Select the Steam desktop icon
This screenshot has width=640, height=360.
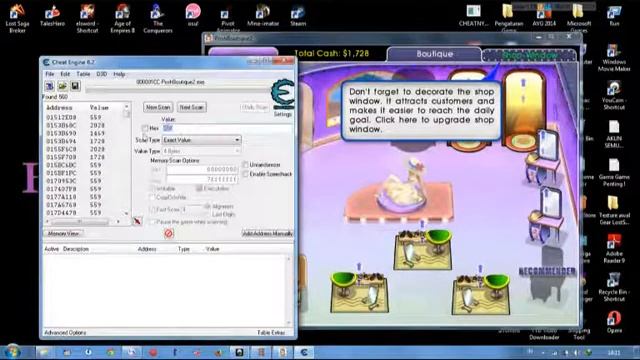298,16
